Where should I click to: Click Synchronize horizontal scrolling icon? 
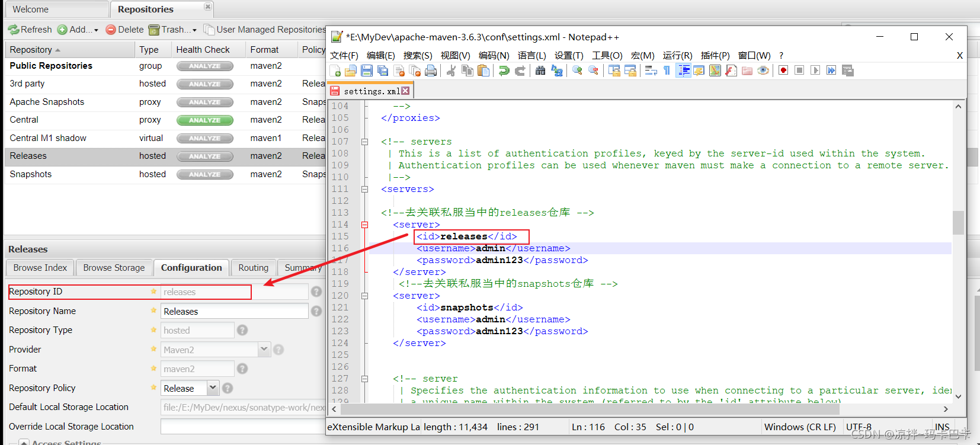(630, 71)
